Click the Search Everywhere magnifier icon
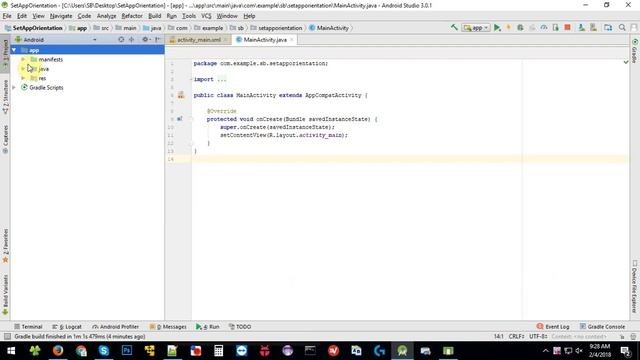 tap(622, 28)
